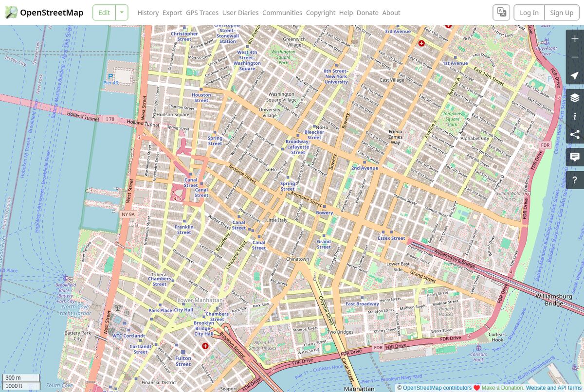Click the heart icon beside Make a Donation
This screenshot has height=392, width=584.
[x=476, y=388]
